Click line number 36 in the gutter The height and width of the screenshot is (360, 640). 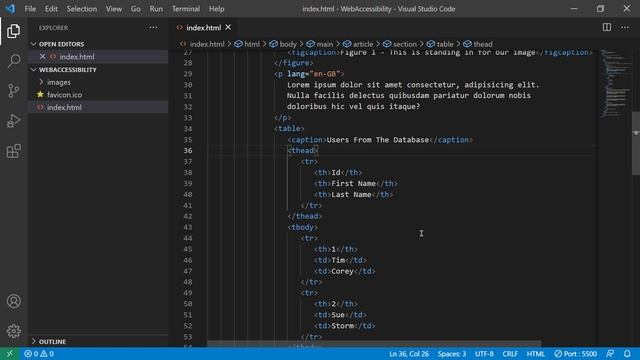[187, 150]
